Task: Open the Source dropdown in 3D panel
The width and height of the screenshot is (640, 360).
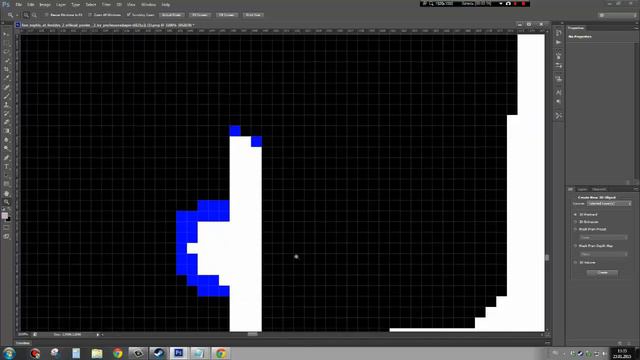Action: [x=609, y=204]
